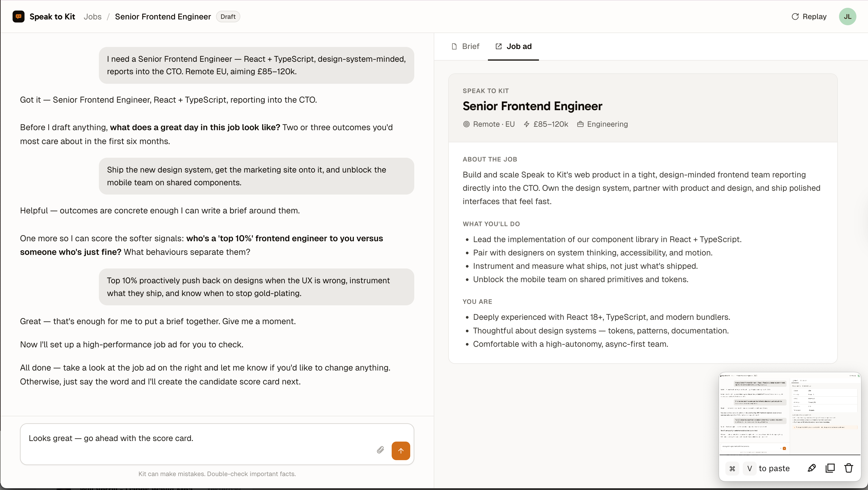Click bullet 'Thoughtful about design systems'
This screenshot has height=490, width=868.
click(601, 331)
